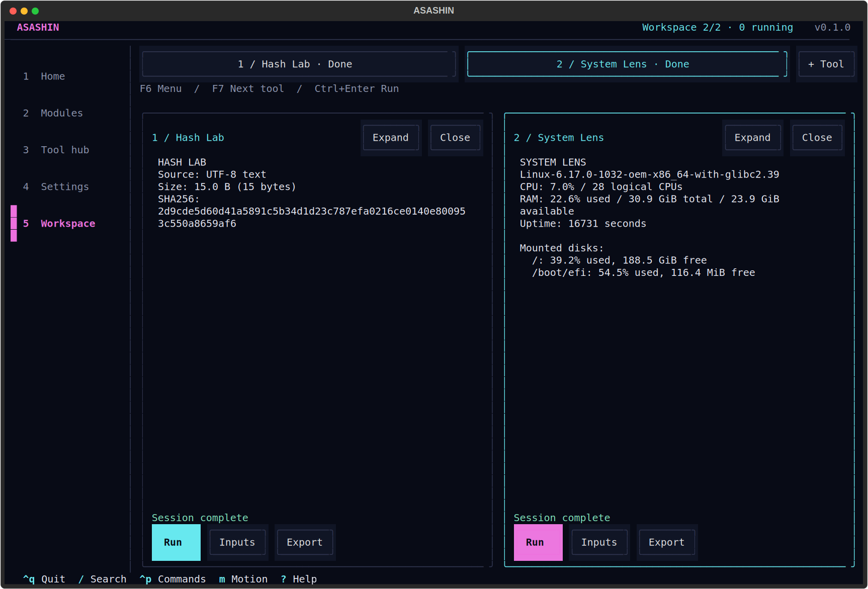Screen dimensions: 868x589
Task: Export Hash Lab results
Action: [x=305, y=542]
